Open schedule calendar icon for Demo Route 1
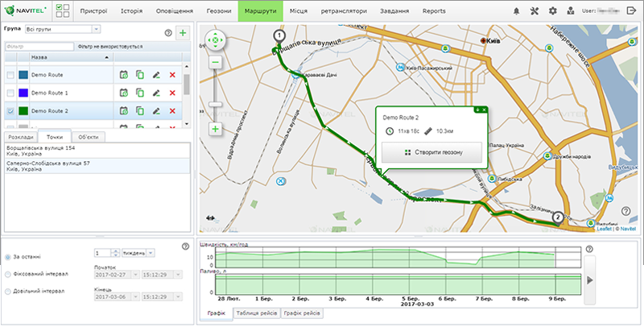Image resolution: width=644 pixels, height=327 pixels. (x=124, y=93)
